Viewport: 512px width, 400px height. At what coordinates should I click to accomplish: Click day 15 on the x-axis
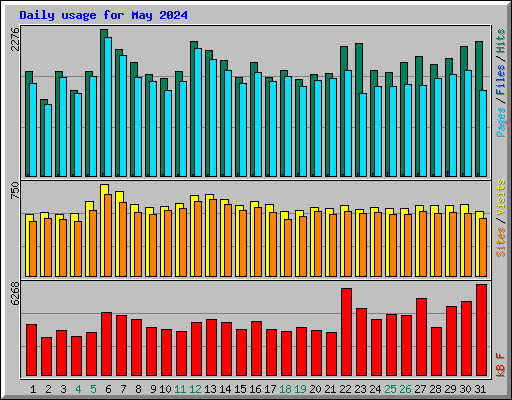[240, 389]
